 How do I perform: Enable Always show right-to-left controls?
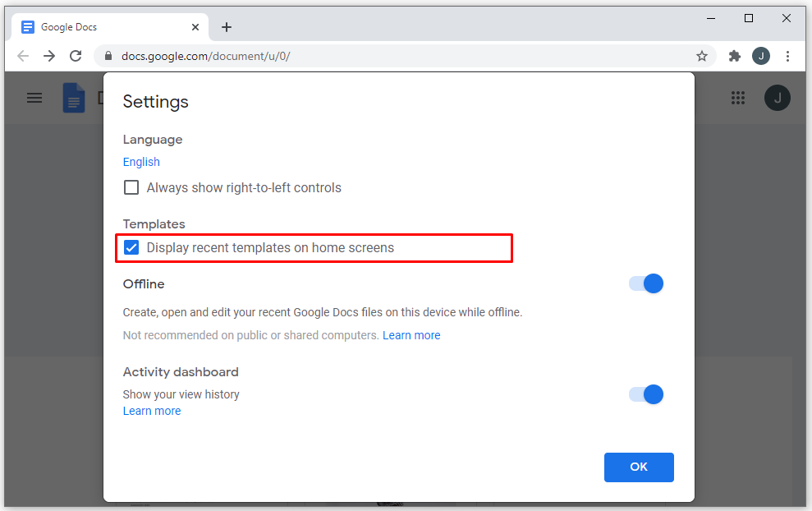(131, 187)
